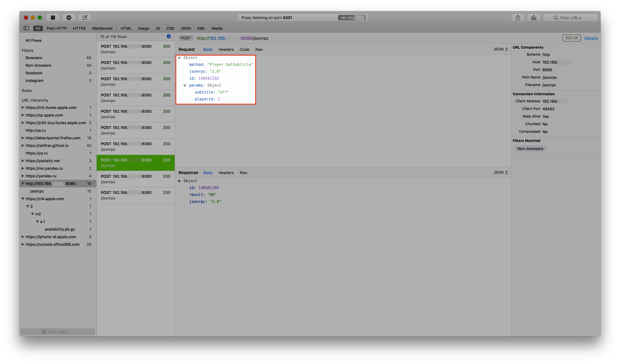Viewport: 620px width, 364px height.
Task: Open the Response Raw tab
Action: click(243, 173)
